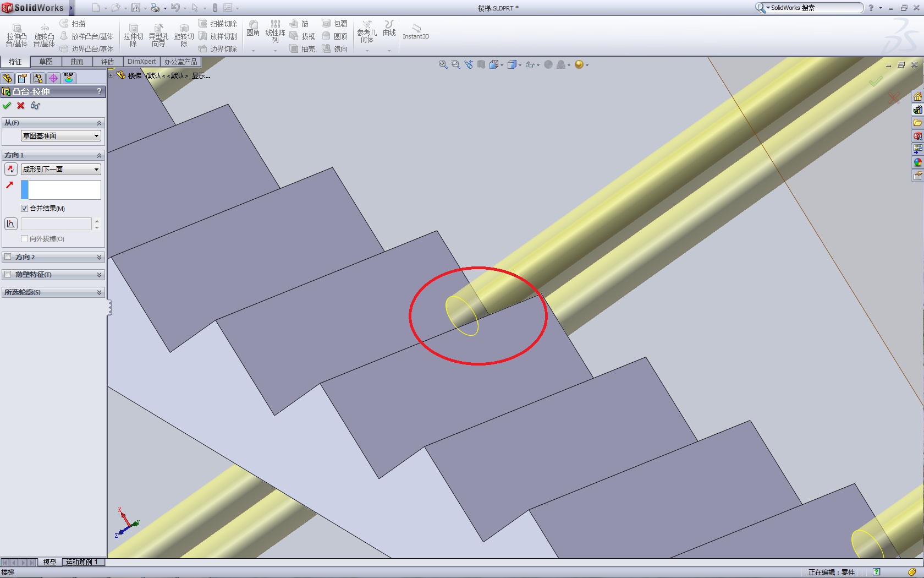Switch to the PropertyManager tab icon
The width and height of the screenshot is (924, 578).
point(22,78)
